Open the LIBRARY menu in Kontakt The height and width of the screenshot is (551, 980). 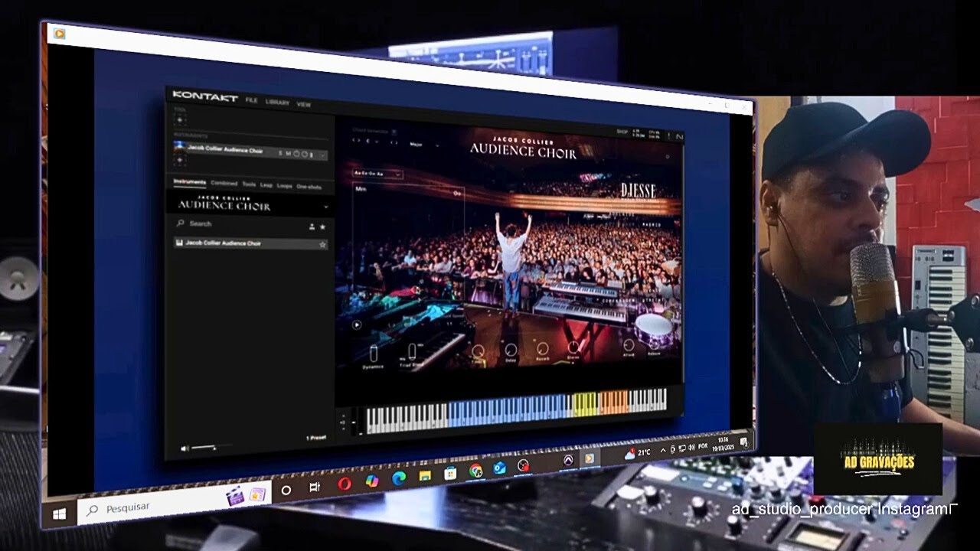coord(277,102)
